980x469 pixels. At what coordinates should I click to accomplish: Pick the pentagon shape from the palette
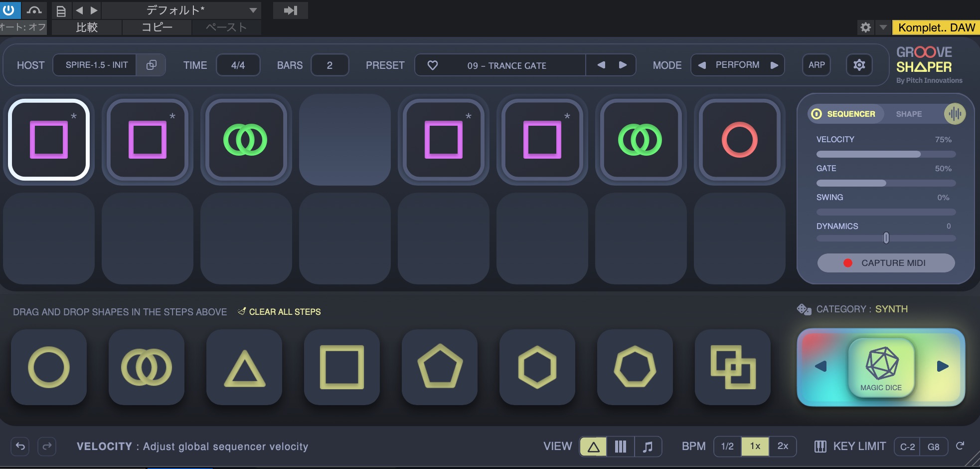coord(440,368)
